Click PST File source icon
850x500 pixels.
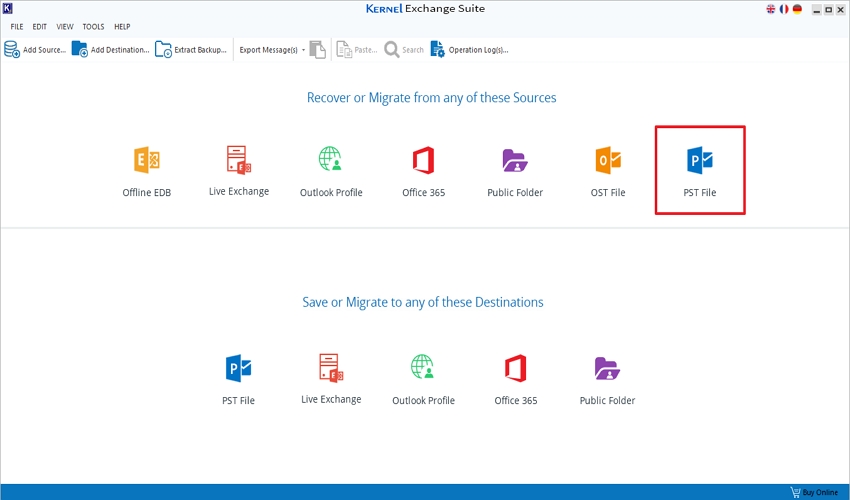(700, 160)
